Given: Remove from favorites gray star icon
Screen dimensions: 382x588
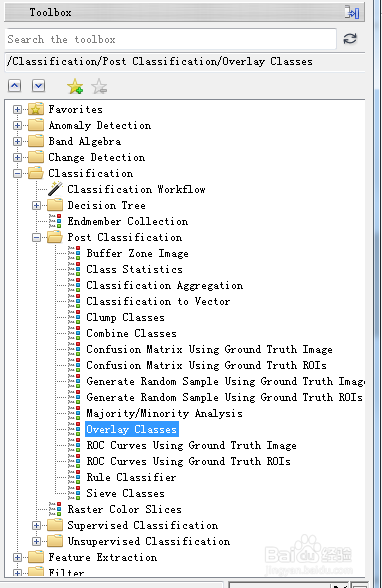Looking at the screenshot, I should 99,86.
